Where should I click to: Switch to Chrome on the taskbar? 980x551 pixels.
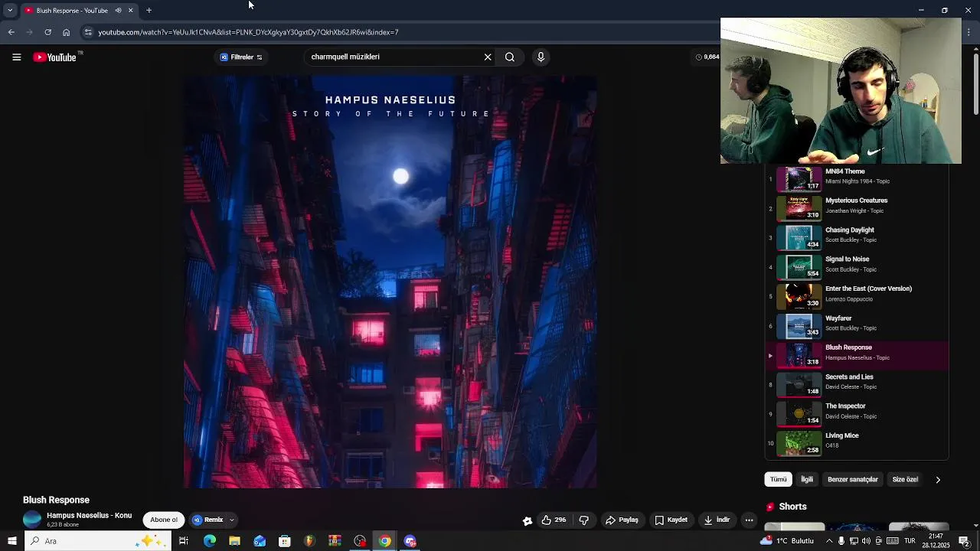pyautogui.click(x=385, y=541)
